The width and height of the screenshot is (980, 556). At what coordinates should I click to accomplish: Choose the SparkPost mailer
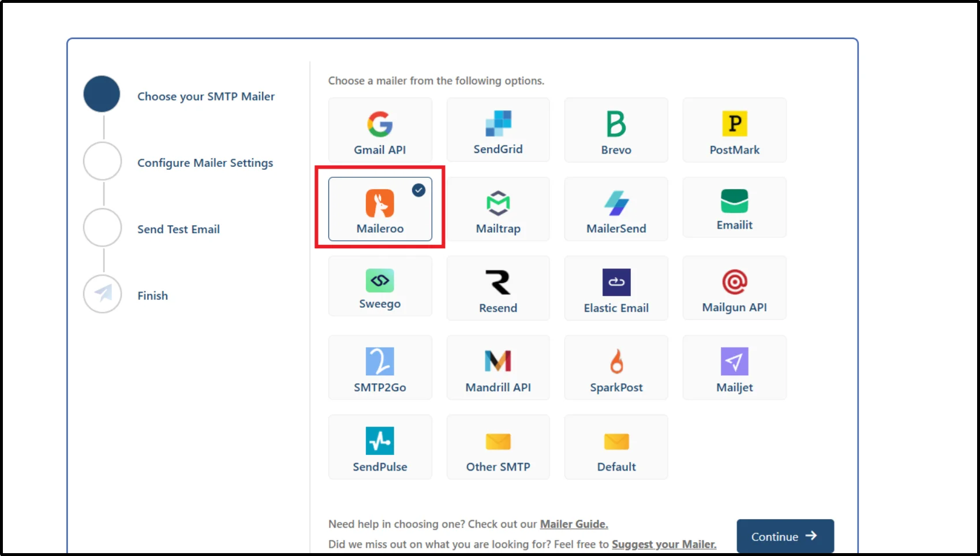[x=616, y=367]
